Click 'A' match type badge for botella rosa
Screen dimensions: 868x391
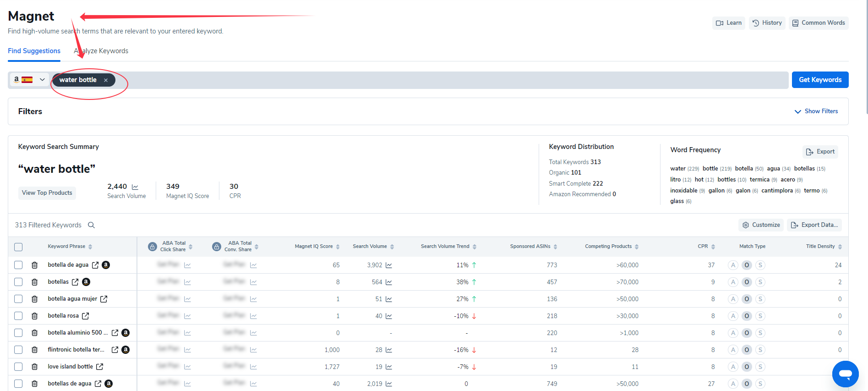(x=733, y=316)
